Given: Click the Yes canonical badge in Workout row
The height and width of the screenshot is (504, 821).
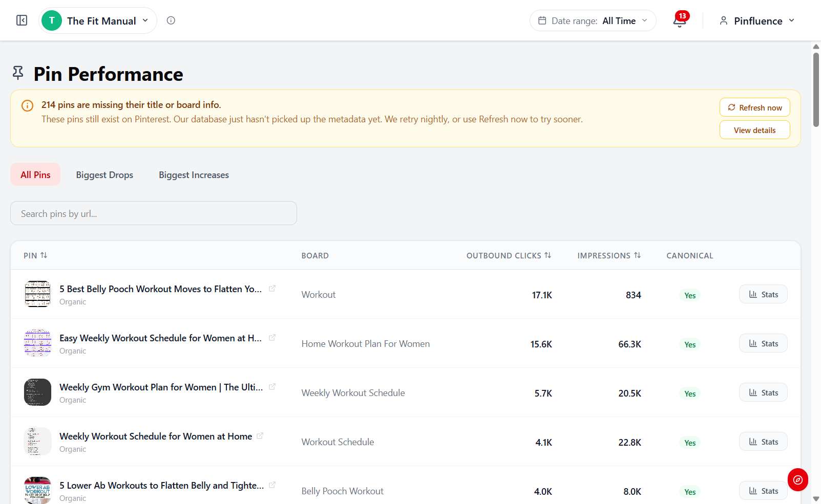Looking at the screenshot, I should coord(690,295).
